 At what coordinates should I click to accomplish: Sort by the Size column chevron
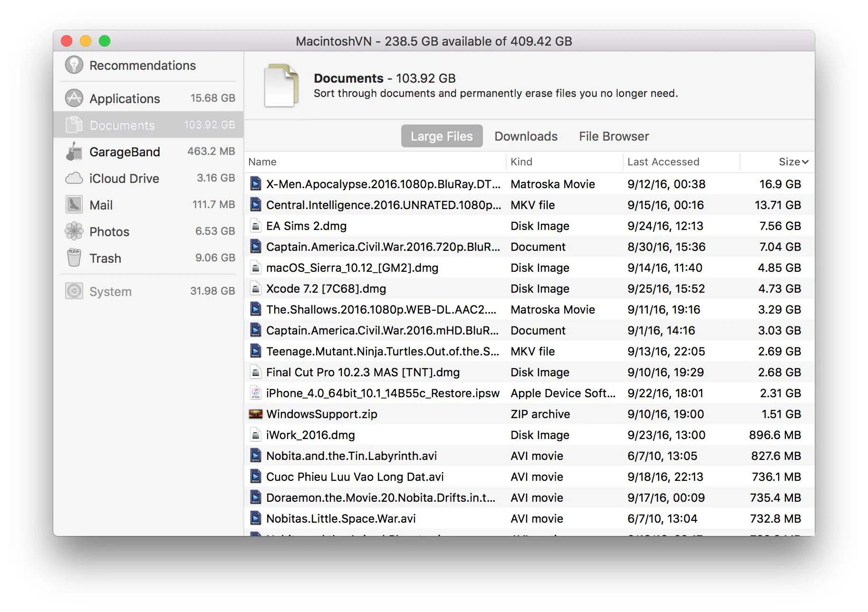pos(805,162)
